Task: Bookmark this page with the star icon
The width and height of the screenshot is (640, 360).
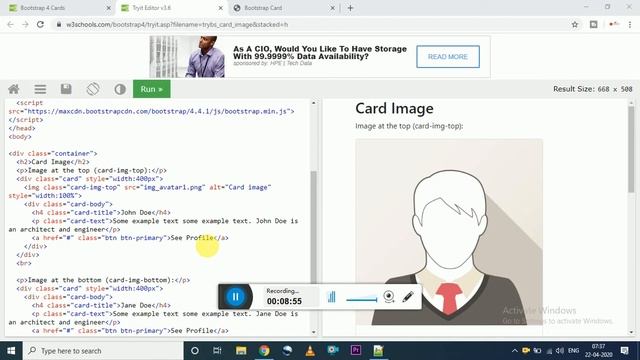Action: pos(575,24)
